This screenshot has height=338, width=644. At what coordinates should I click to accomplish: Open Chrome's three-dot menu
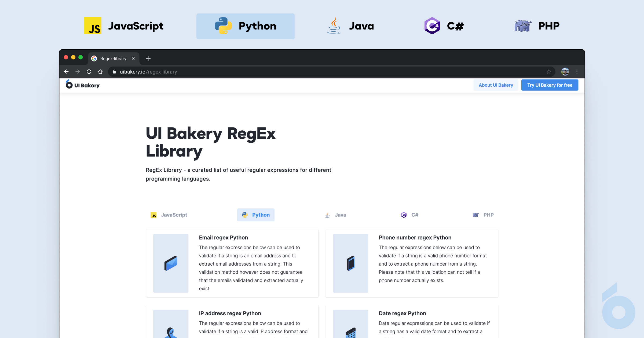point(577,72)
